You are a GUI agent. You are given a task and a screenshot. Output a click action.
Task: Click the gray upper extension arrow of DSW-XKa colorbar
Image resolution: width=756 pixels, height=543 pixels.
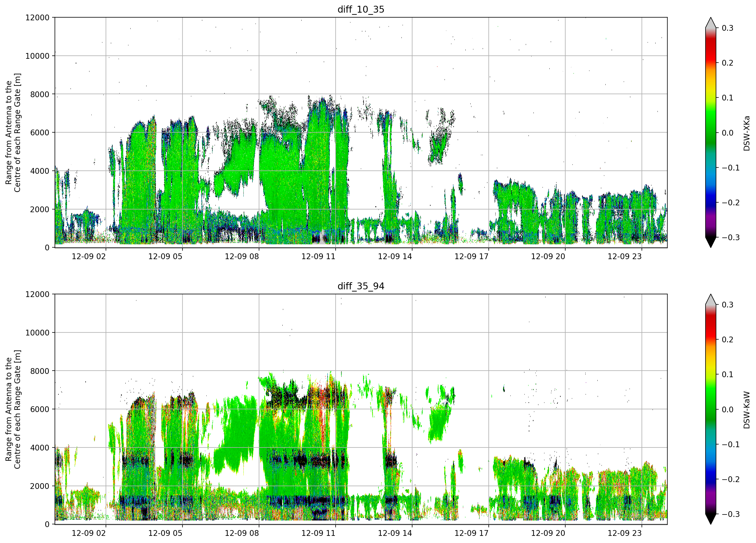711,23
